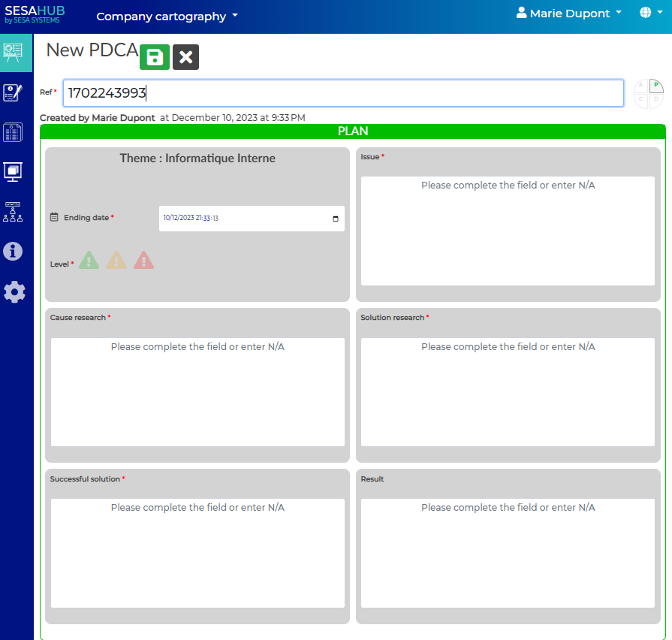
Task: Select the orange warning level
Action: pyautogui.click(x=116, y=261)
